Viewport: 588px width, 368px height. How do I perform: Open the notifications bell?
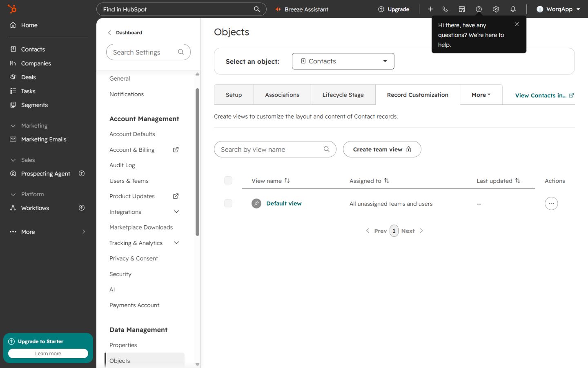[513, 9]
